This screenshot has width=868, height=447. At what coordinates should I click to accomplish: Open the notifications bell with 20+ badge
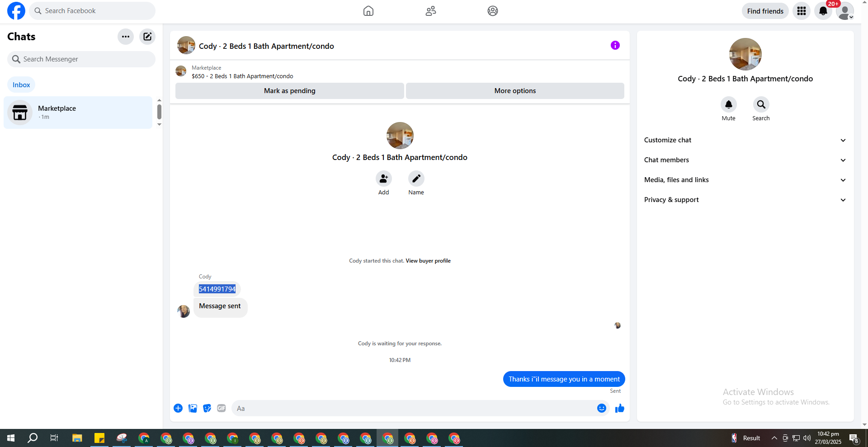[x=823, y=11]
